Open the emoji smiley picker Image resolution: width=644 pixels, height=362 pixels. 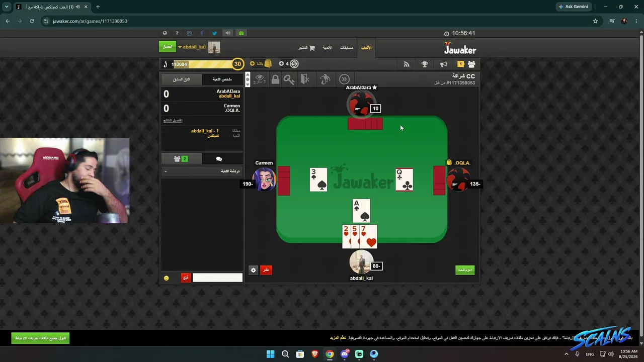(167, 278)
